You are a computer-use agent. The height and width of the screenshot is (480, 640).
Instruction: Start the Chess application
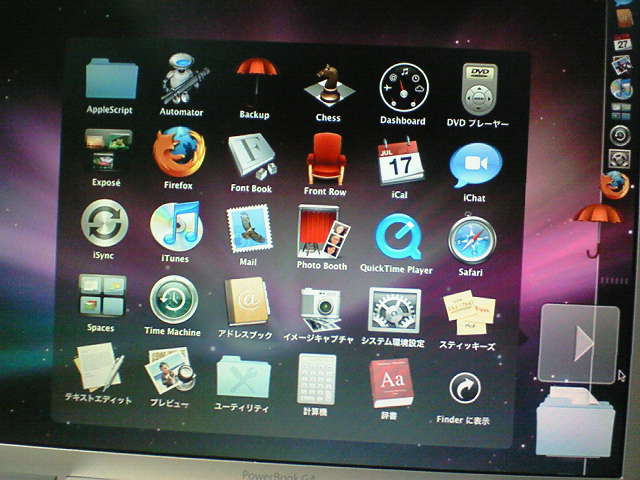[329, 84]
